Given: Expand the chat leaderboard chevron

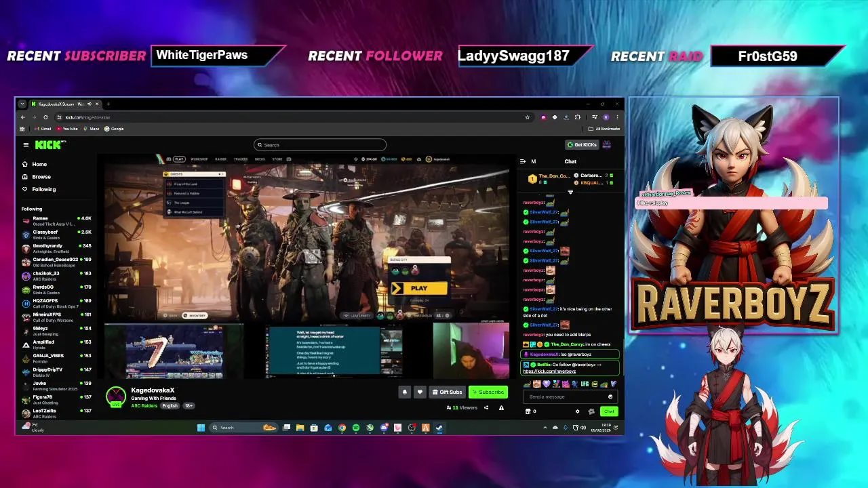Looking at the screenshot, I should pyautogui.click(x=570, y=192).
